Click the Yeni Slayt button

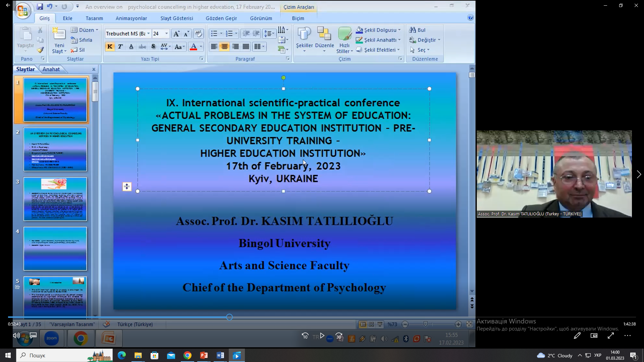coord(59,40)
